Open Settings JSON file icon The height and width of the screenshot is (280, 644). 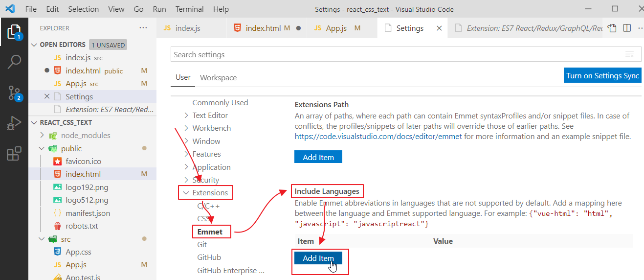(x=612, y=28)
